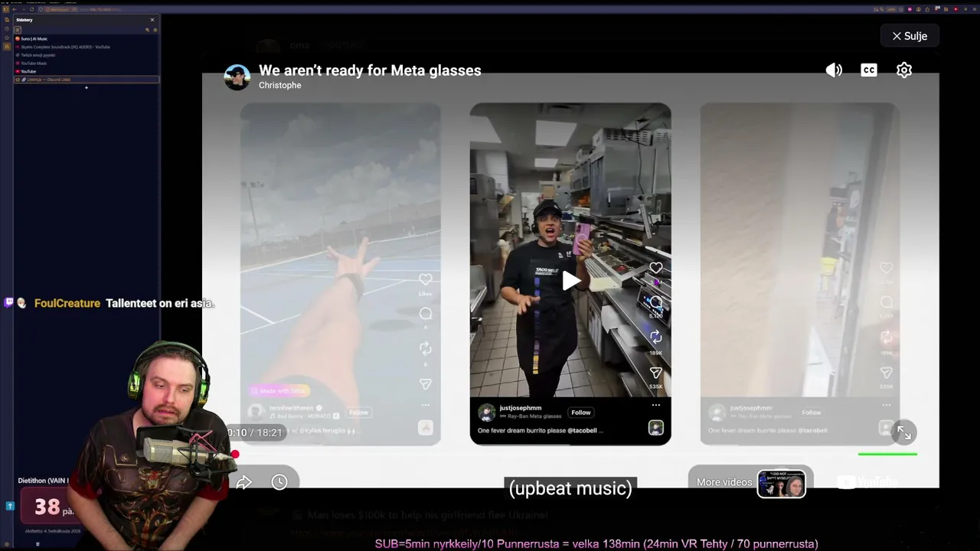Open the Christophe channel avatar
Image resolution: width=980 pixels, height=551 pixels.
(237, 77)
